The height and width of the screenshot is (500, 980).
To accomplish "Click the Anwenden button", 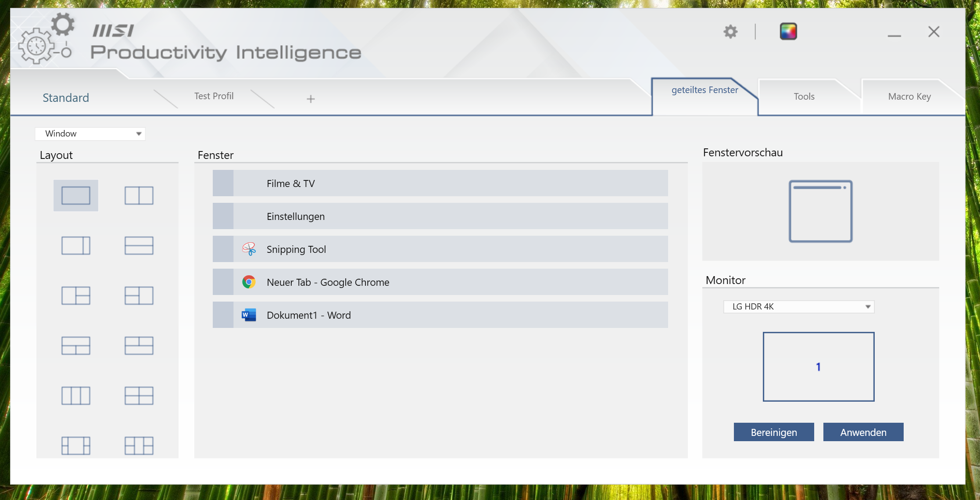I will coord(863,432).
